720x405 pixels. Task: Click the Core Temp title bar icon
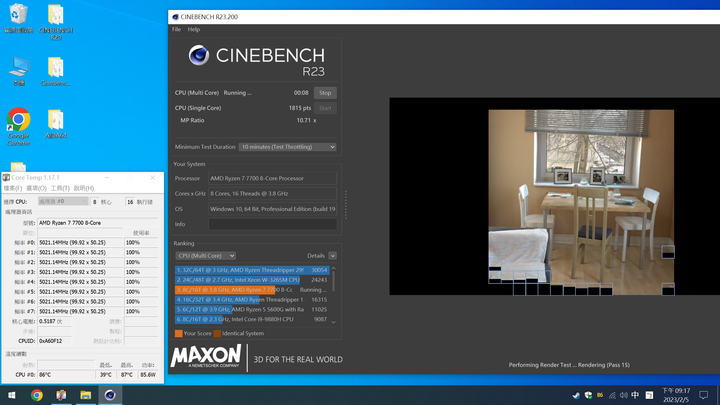pos(6,178)
